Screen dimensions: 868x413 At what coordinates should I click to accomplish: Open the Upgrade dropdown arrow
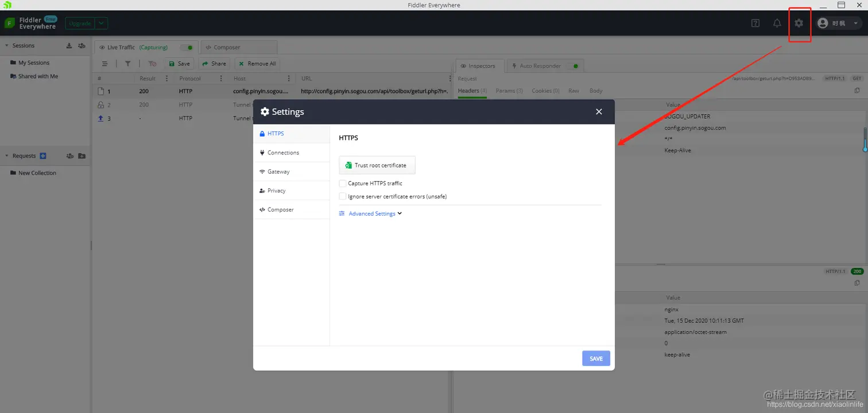point(101,24)
